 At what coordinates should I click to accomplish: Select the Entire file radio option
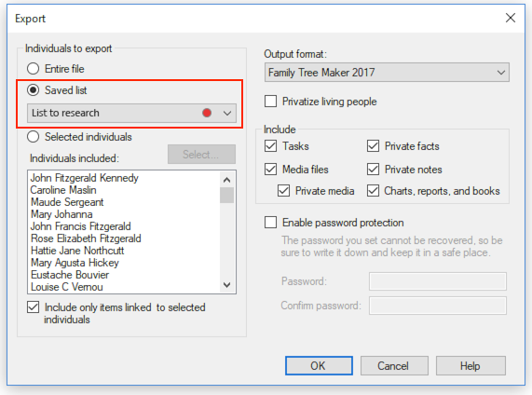(33, 69)
